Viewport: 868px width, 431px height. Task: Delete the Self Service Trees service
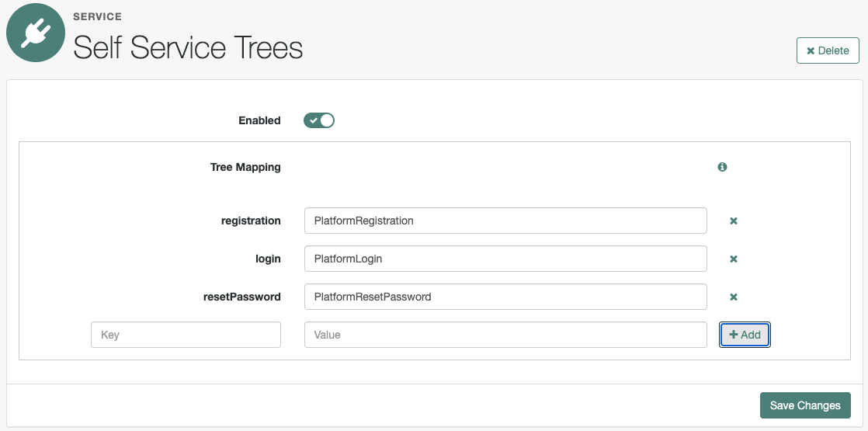click(828, 50)
